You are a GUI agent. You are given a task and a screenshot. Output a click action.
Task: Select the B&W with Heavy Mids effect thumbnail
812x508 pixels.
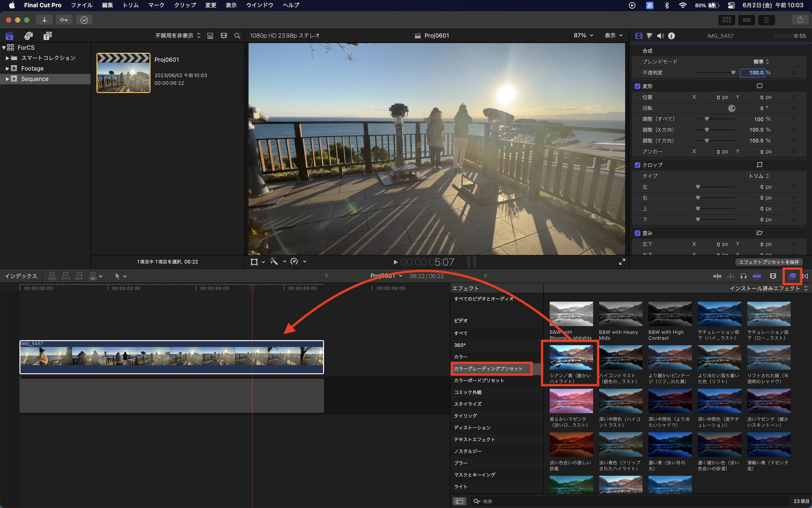click(x=620, y=314)
